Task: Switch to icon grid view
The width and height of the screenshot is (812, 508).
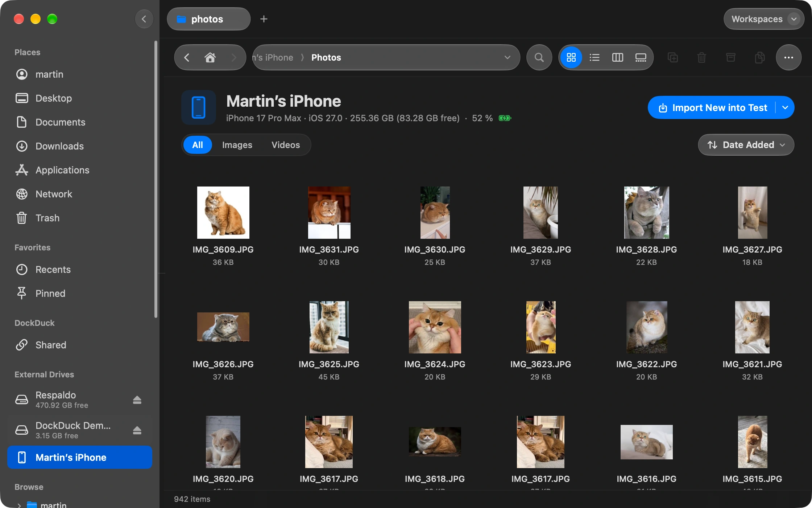Action: (x=571, y=57)
